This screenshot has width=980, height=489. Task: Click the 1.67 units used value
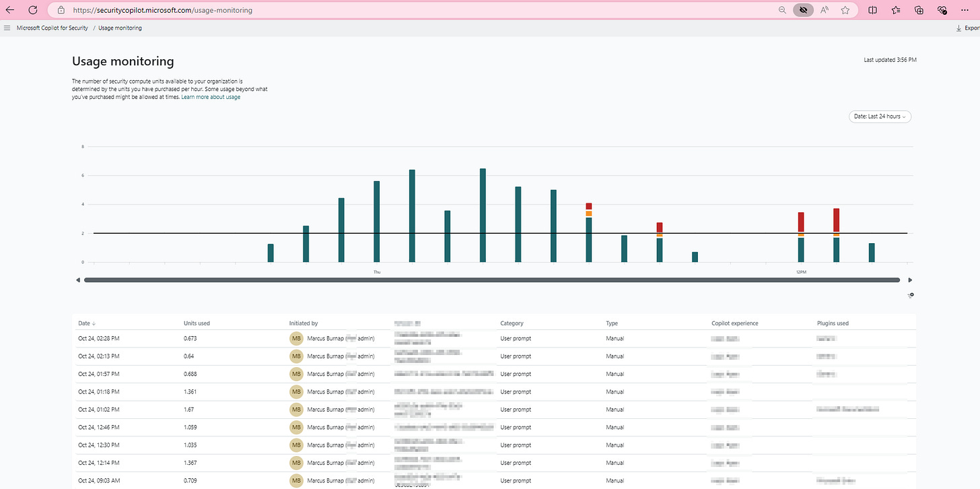coord(189,410)
